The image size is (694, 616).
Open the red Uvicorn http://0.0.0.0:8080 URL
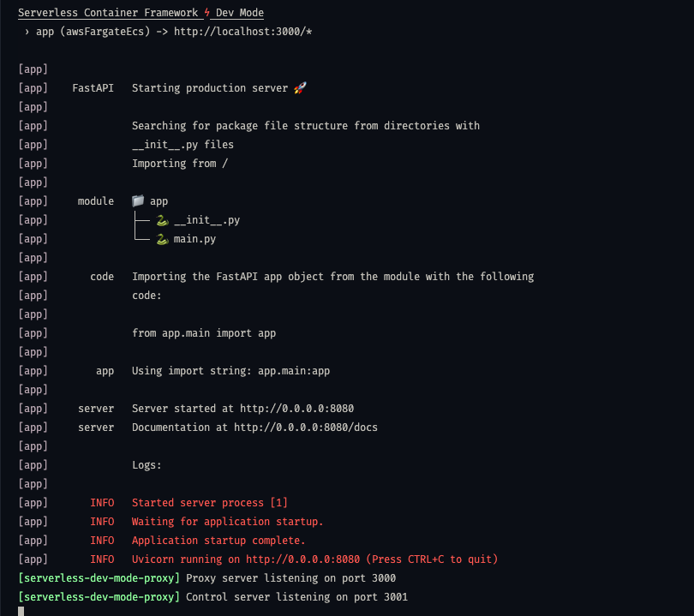click(x=302, y=559)
